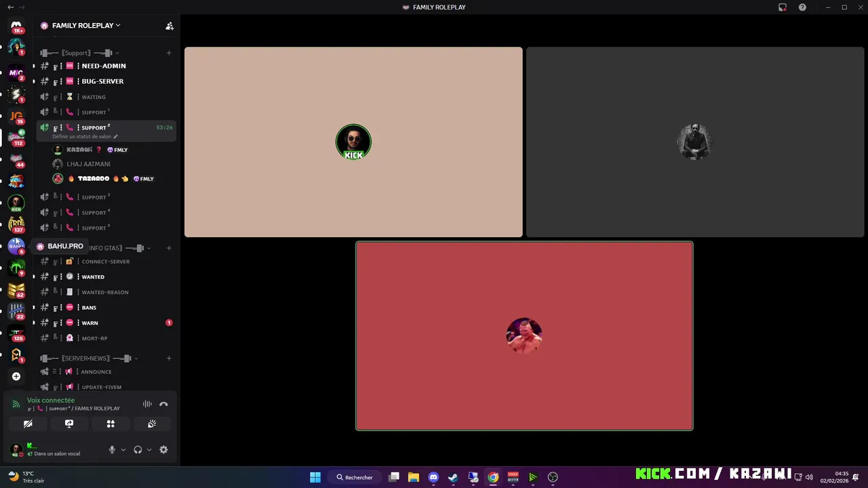Image resolution: width=868 pixels, height=488 pixels.
Task: Open the invite members icon
Action: pos(170,26)
